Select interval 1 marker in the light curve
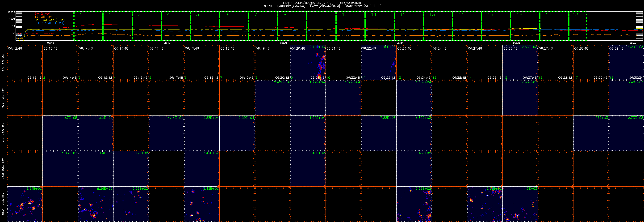This screenshot has height=222, width=644. point(88,26)
